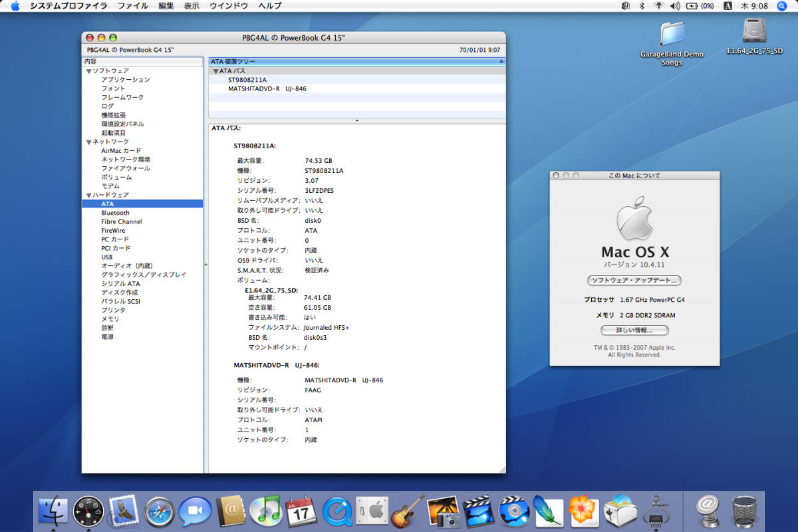Open the input method A menu
This screenshot has height=532, width=798.
tap(728, 6)
